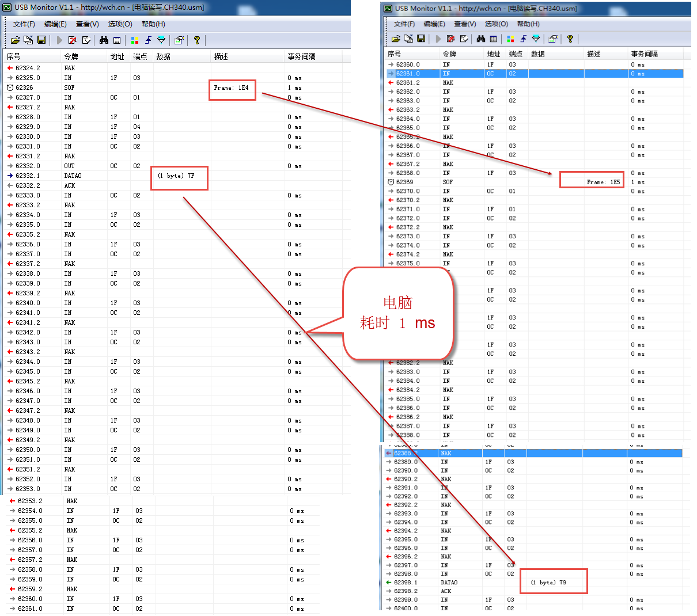Open the 选项(O) menu in right window
Screen dimensions: 697x616
click(497, 24)
